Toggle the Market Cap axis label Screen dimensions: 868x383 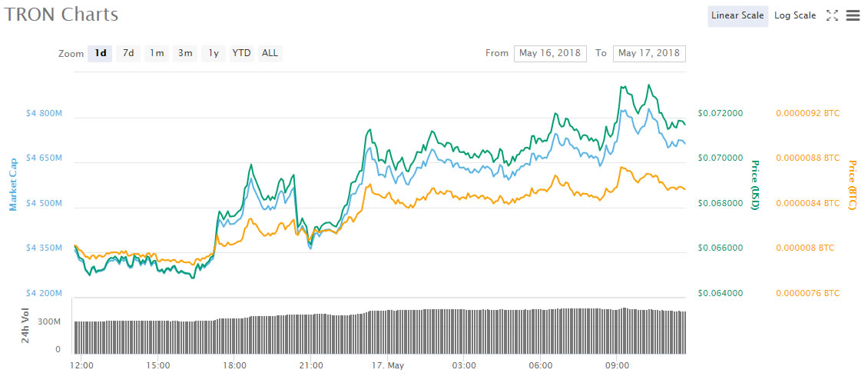click(x=13, y=184)
